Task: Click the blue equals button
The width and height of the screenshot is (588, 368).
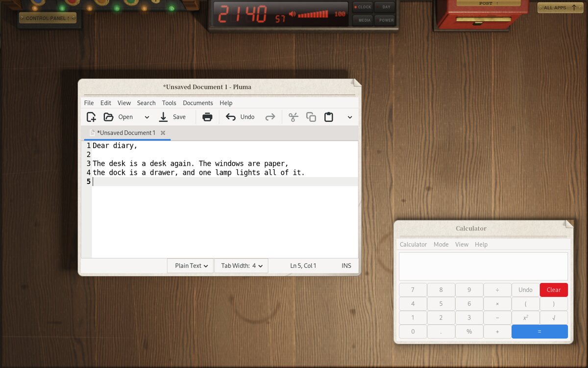Action: tap(539, 331)
